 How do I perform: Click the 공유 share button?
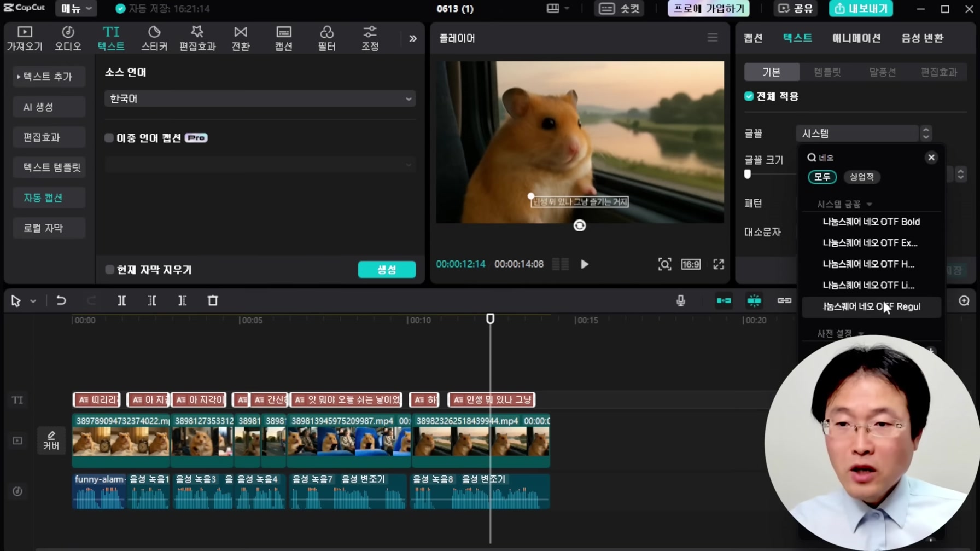796,9
